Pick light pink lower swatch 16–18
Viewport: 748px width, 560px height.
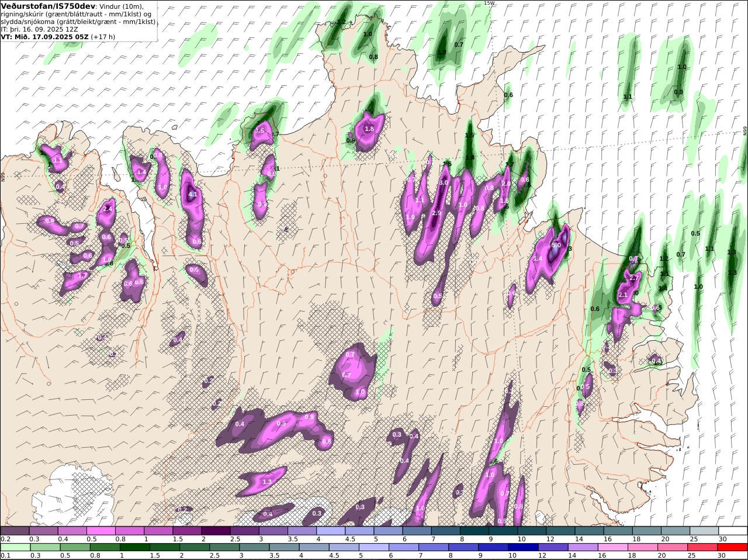click(x=614, y=548)
